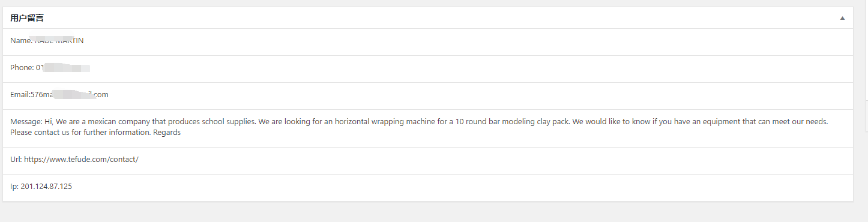
Task: Click the 576ma email prefix
Action: point(42,95)
